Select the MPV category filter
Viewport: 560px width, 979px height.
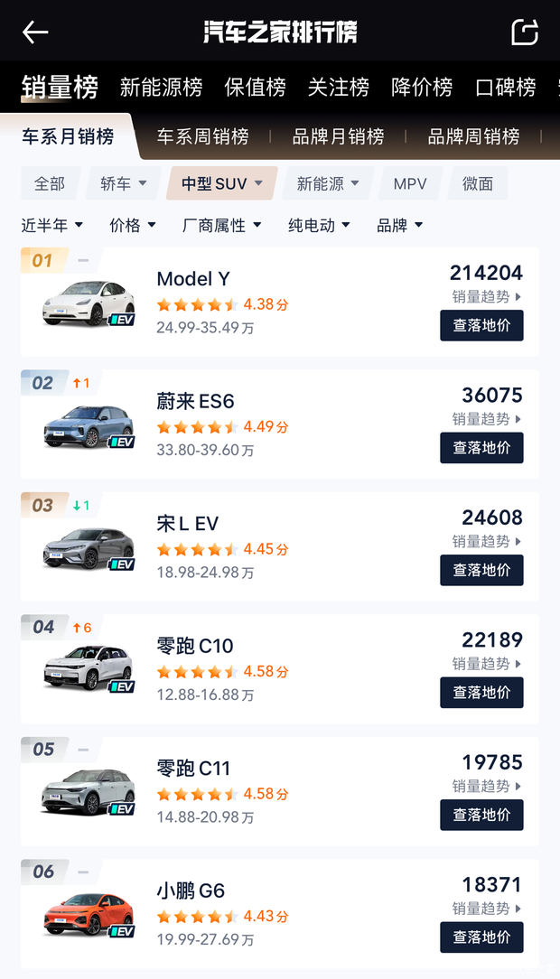[x=410, y=182]
